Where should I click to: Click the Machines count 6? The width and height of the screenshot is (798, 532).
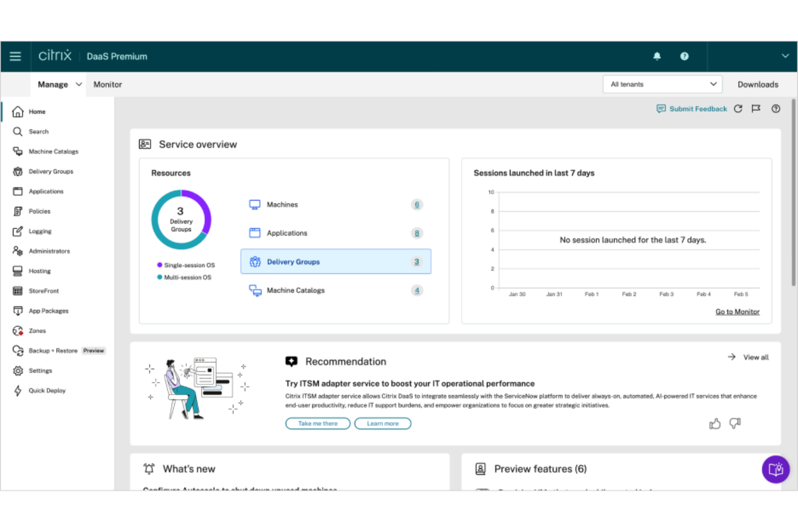[x=417, y=205]
